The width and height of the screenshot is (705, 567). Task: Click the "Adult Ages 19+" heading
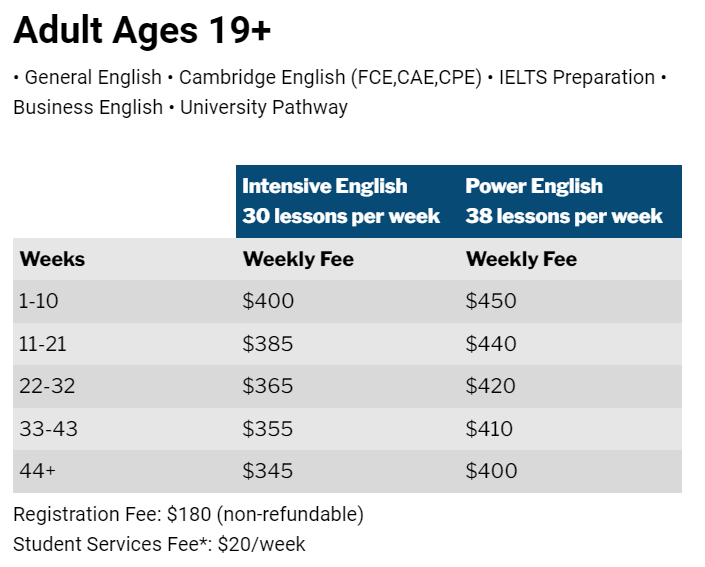click(x=142, y=31)
